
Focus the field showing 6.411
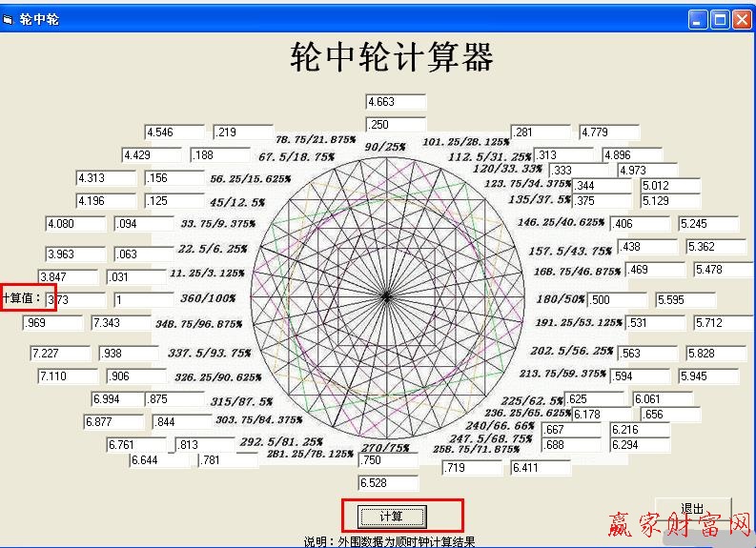(x=541, y=468)
